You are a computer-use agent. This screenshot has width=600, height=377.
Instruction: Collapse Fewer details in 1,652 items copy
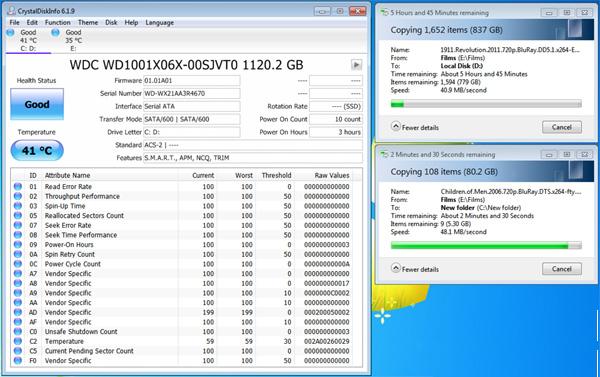click(x=415, y=127)
